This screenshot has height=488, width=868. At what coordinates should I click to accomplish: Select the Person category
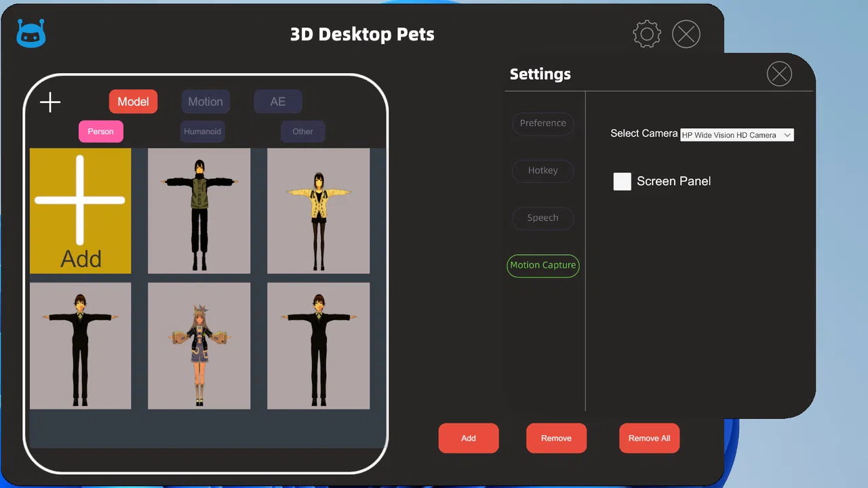(x=100, y=131)
